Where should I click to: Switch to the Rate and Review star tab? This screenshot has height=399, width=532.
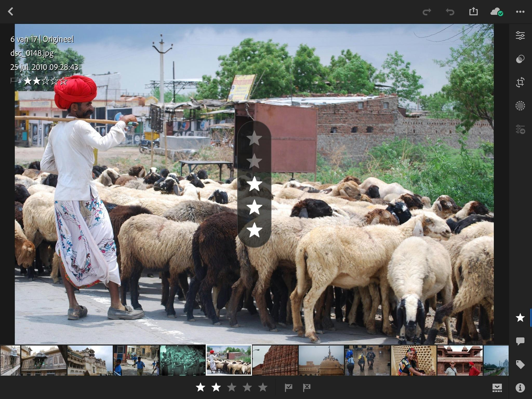520,317
